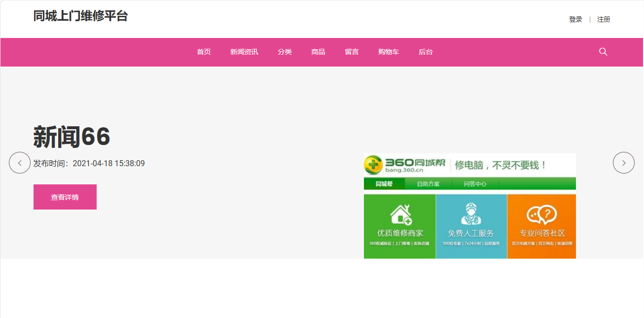Screen dimensions: 644x318
Task: Open 新闻资讯 menu item
Action: tap(244, 52)
